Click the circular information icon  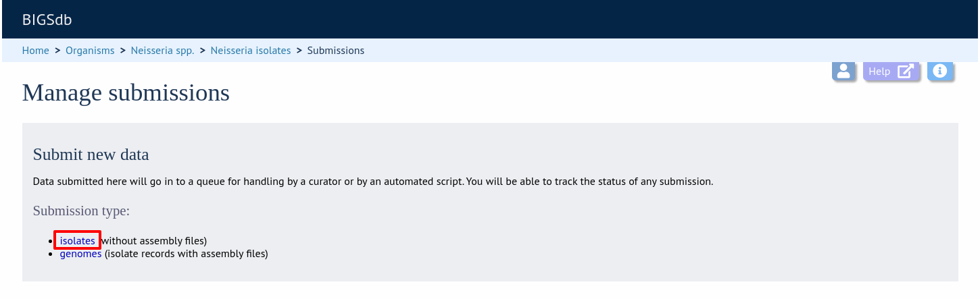pos(940,71)
